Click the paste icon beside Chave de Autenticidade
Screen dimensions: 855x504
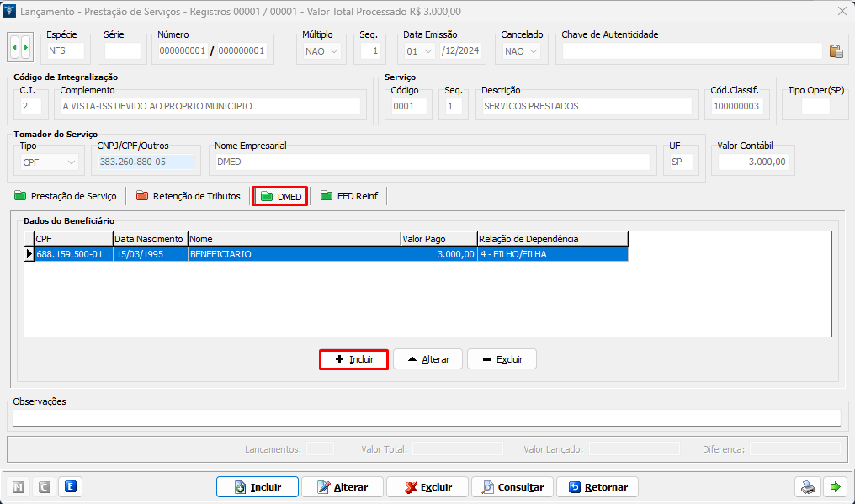pyautogui.click(x=836, y=51)
